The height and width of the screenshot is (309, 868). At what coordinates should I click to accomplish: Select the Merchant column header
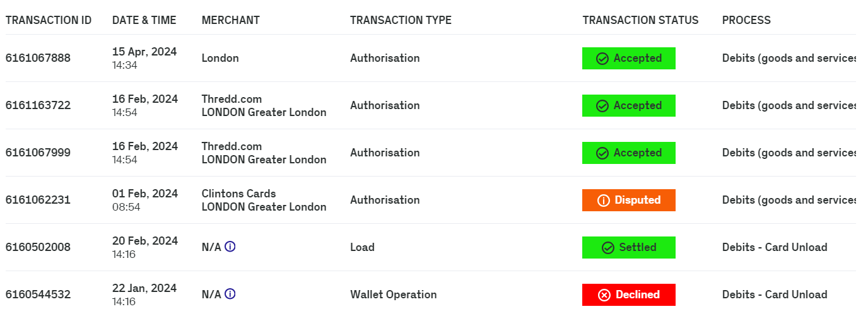(x=230, y=20)
